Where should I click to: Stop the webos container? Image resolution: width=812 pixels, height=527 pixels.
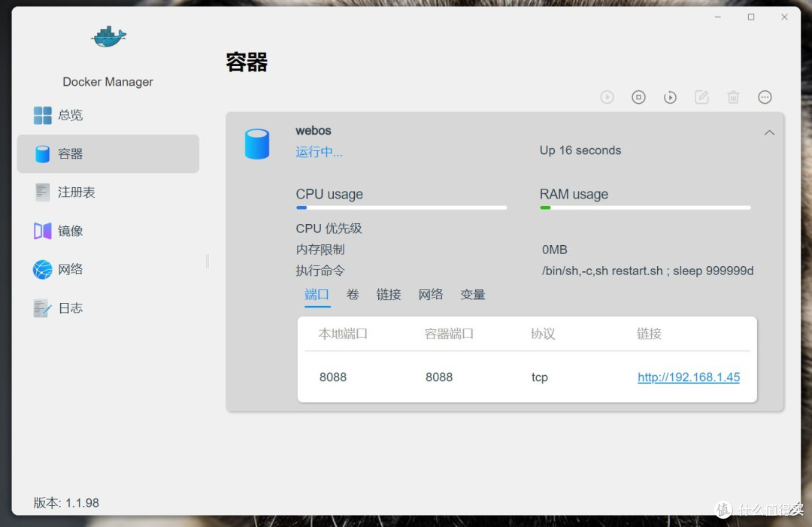638,96
